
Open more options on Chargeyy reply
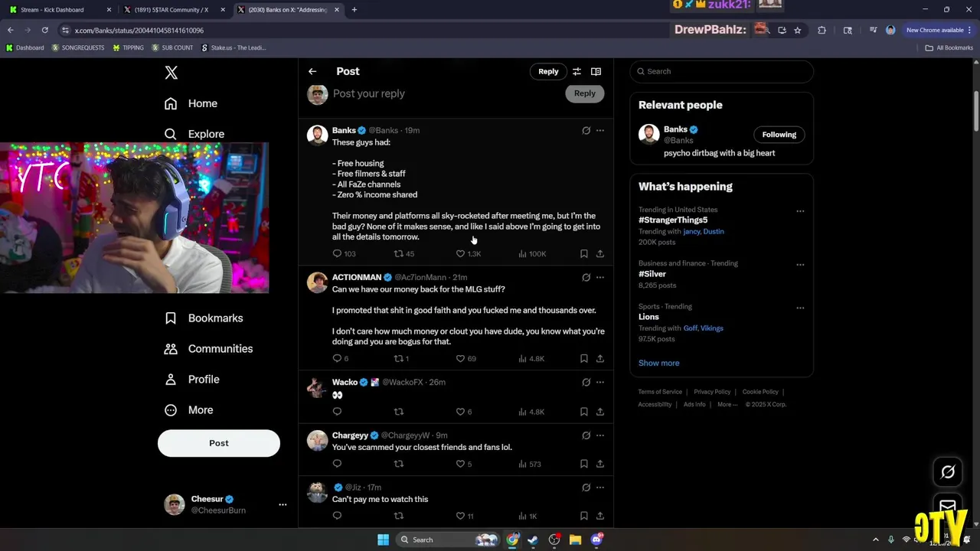[600, 435]
